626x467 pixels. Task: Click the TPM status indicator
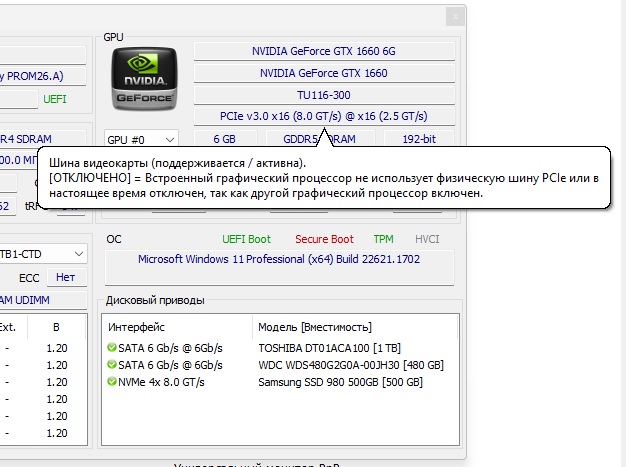[383, 239]
